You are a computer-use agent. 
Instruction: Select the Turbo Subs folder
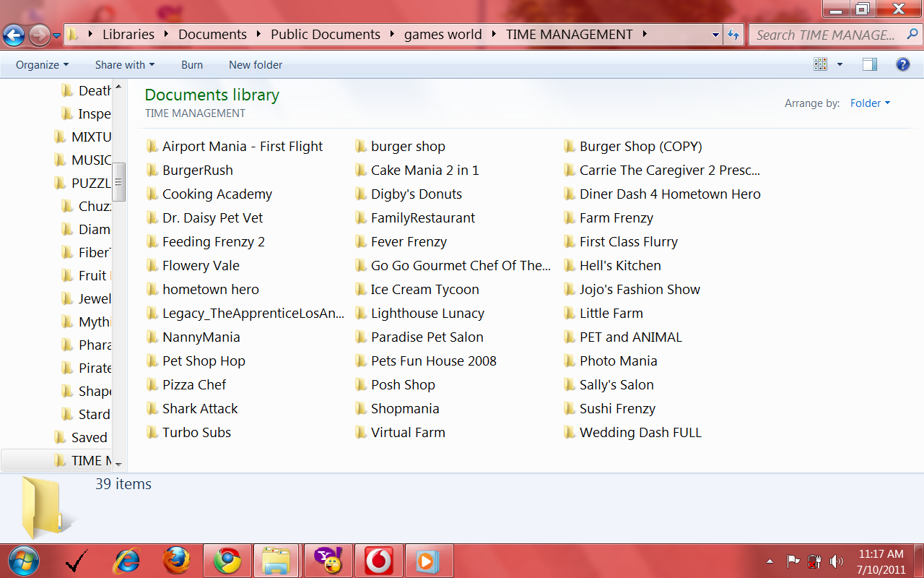(188, 433)
